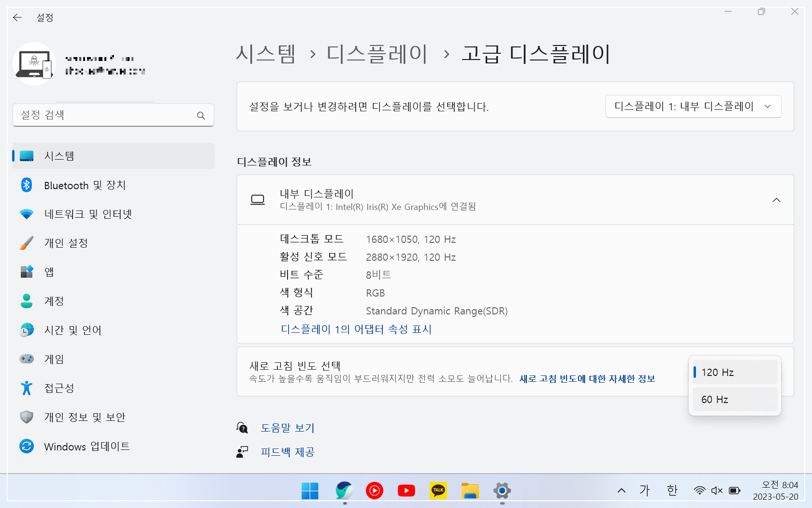
Task: Open Windows 업데이트 settings
Action: tap(113, 446)
